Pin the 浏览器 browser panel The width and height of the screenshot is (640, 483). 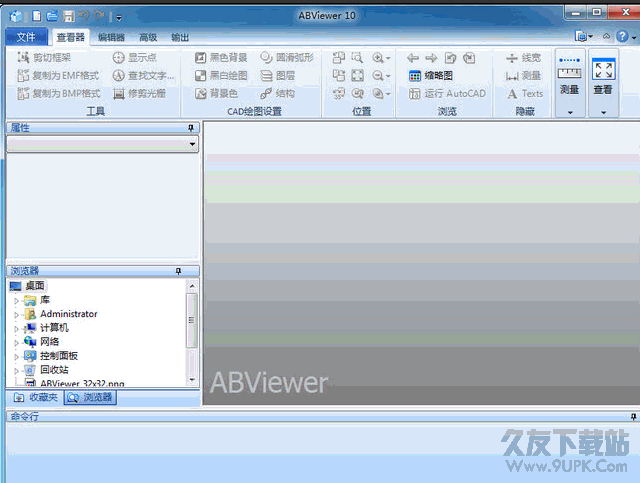click(178, 271)
